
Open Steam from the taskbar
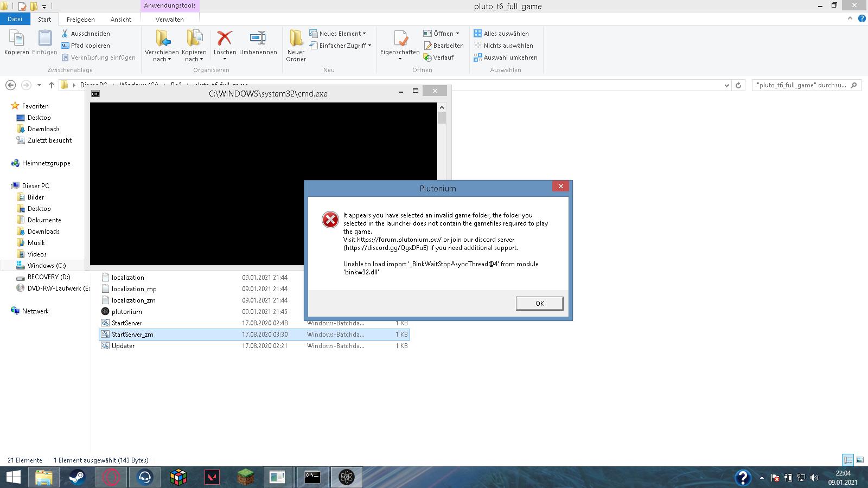[77, 477]
